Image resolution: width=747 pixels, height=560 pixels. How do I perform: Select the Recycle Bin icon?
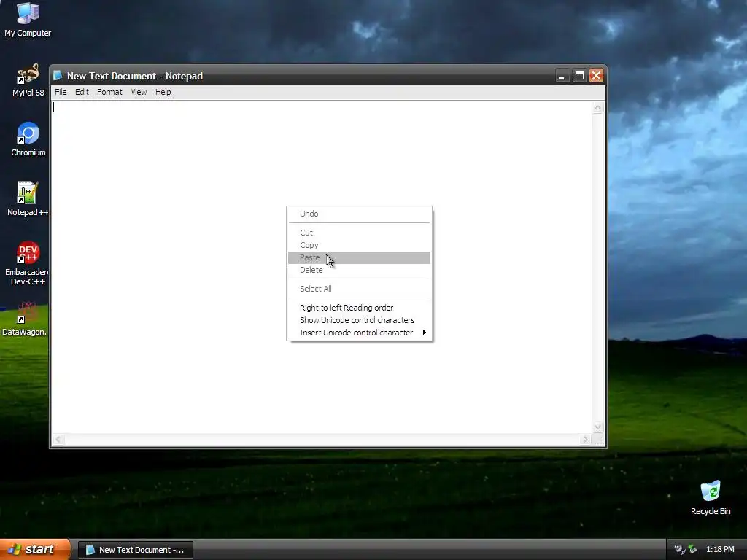coord(711,498)
